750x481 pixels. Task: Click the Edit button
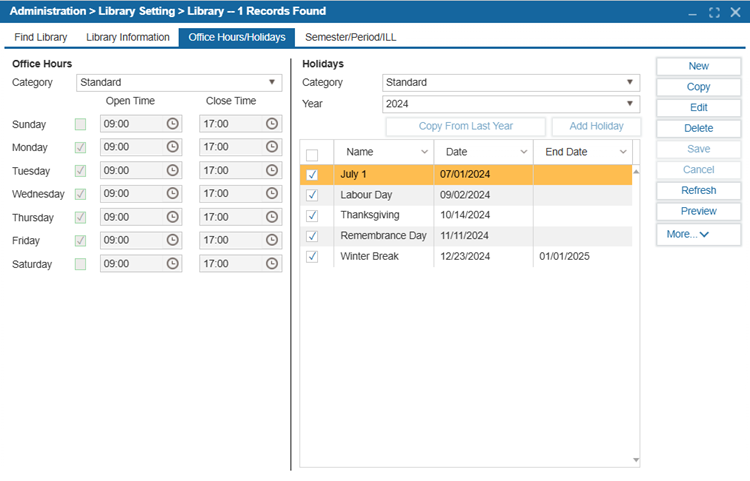tap(698, 108)
